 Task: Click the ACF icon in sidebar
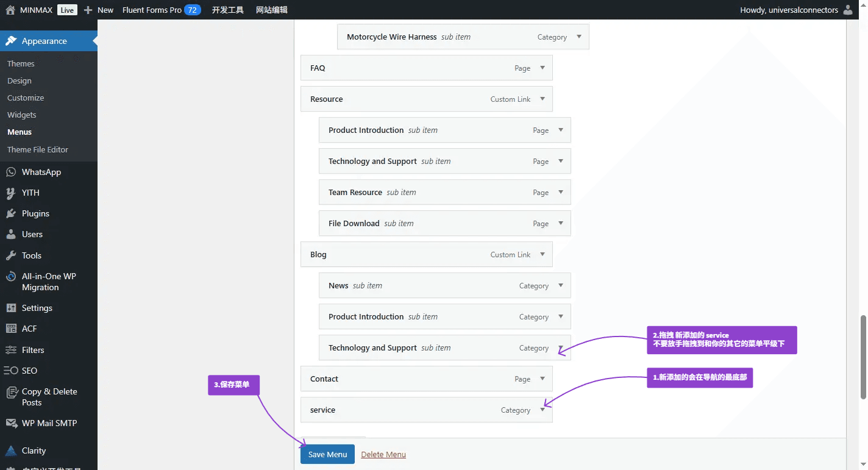tap(10, 329)
